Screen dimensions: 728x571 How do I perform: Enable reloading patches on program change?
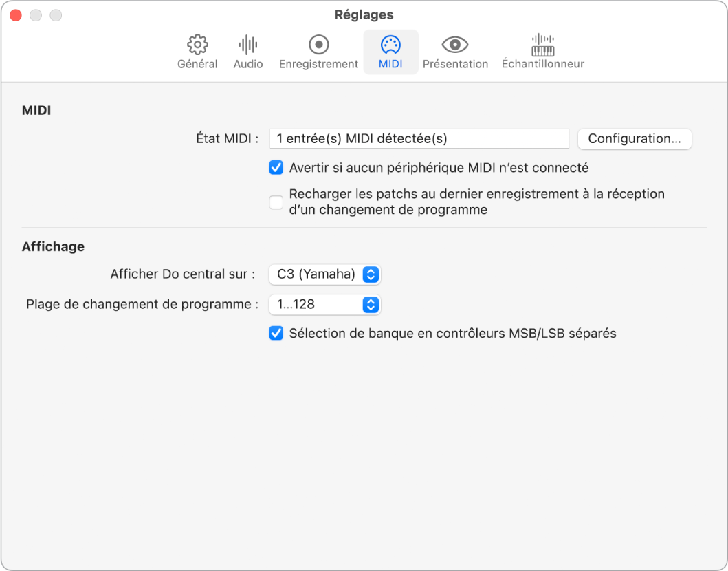(x=276, y=202)
